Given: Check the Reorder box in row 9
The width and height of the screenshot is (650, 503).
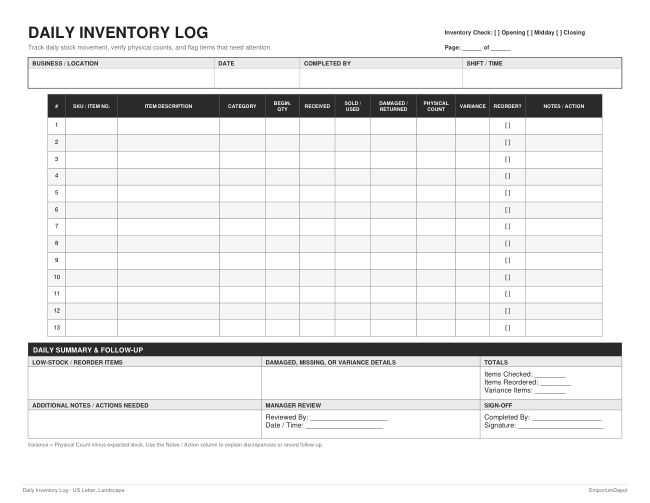Looking at the screenshot, I should point(507,261).
